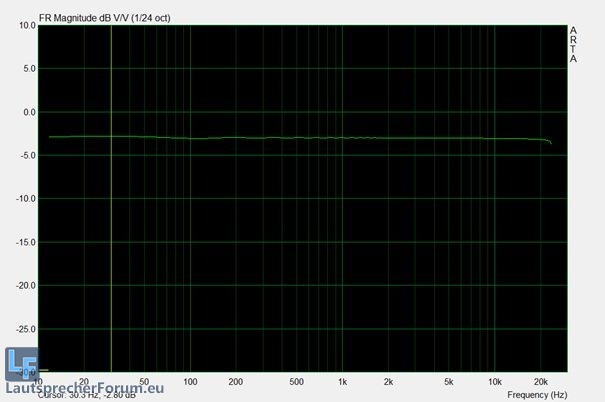Image resolution: width=605 pixels, height=402 pixels.
Task: Click the ARTA vertical label at top right
Action: click(573, 45)
